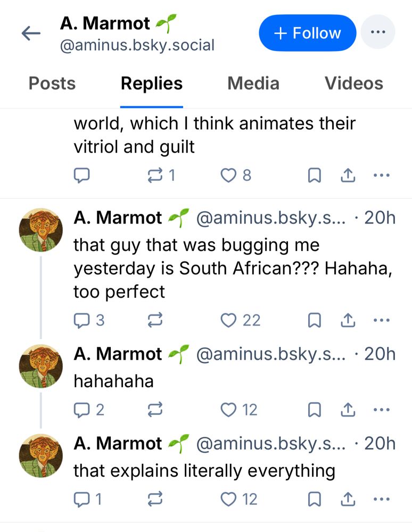Bookmark the 'vitriol and guilt' post
This screenshot has width=412, height=532.
coord(315,175)
